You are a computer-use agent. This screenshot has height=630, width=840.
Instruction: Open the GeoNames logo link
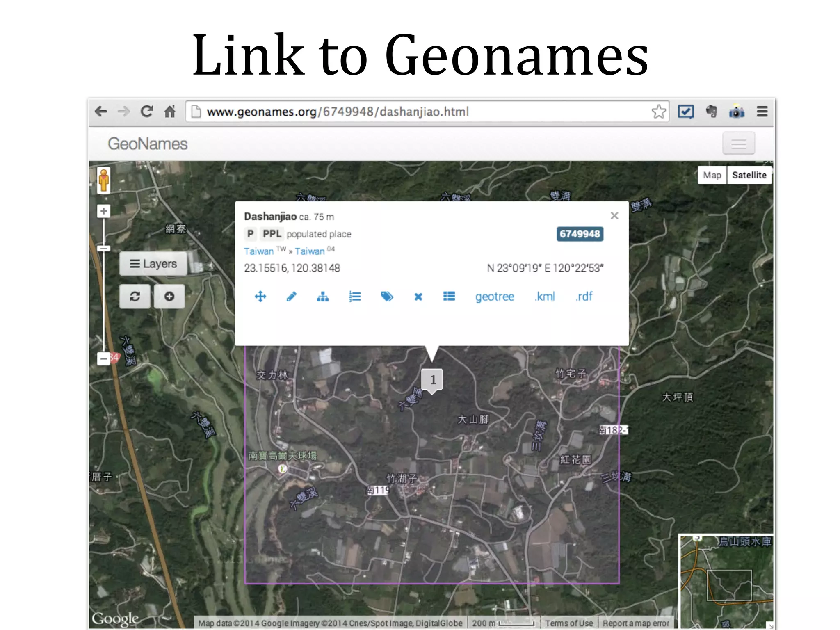tap(148, 144)
